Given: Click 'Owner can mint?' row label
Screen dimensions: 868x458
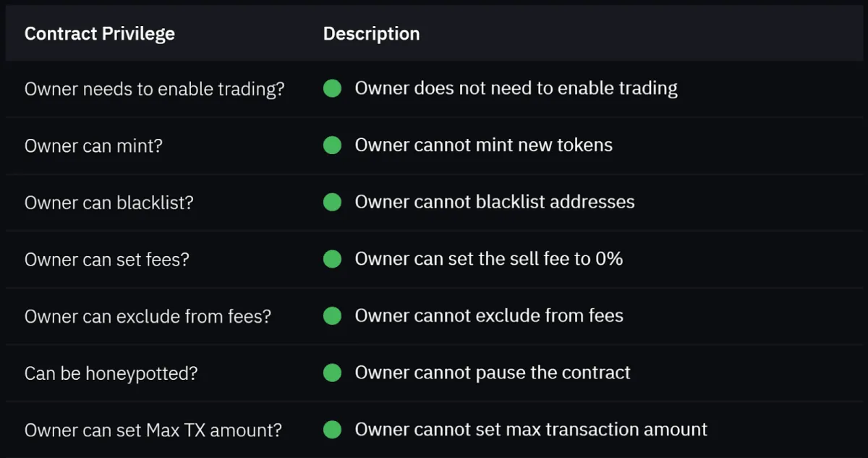Looking at the screenshot, I should point(93,145).
